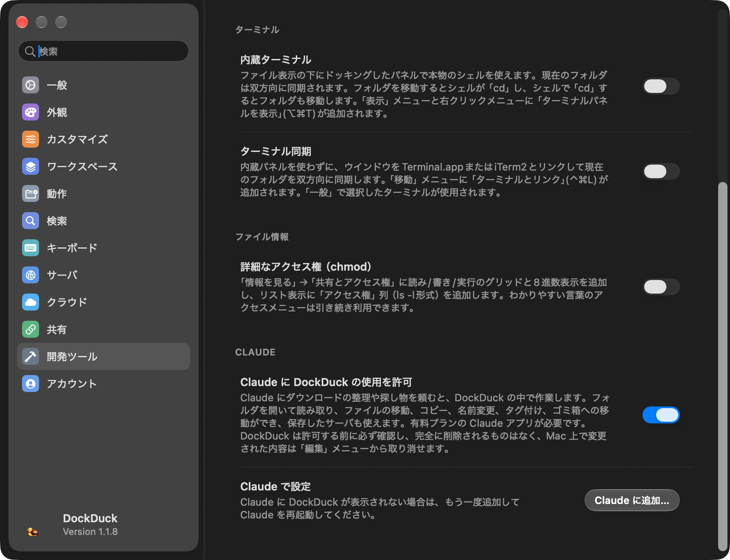Open the キーボード keyboard icon

(31, 248)
